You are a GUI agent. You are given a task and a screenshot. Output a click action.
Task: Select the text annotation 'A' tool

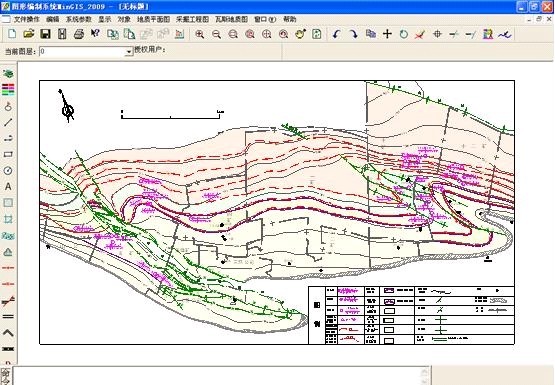point(8,186)
